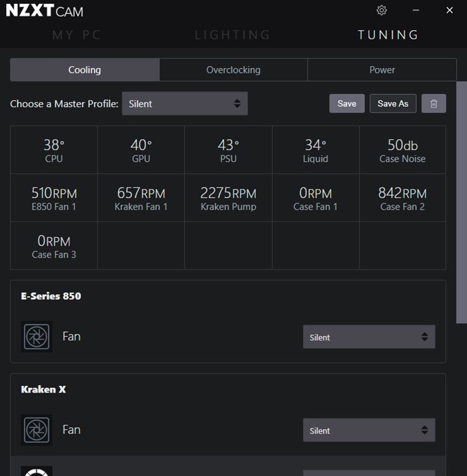Open E-Series 850 fan profile dropdown
The image size is (467, 476).
click(369, 337)
